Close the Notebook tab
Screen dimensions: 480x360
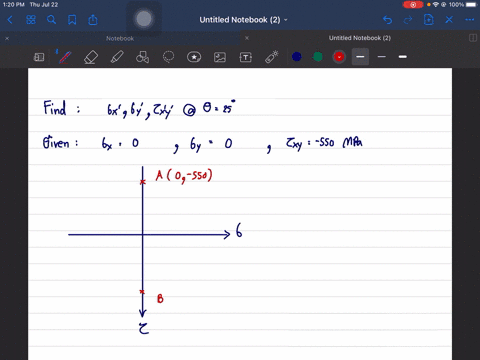pos(7,38)
